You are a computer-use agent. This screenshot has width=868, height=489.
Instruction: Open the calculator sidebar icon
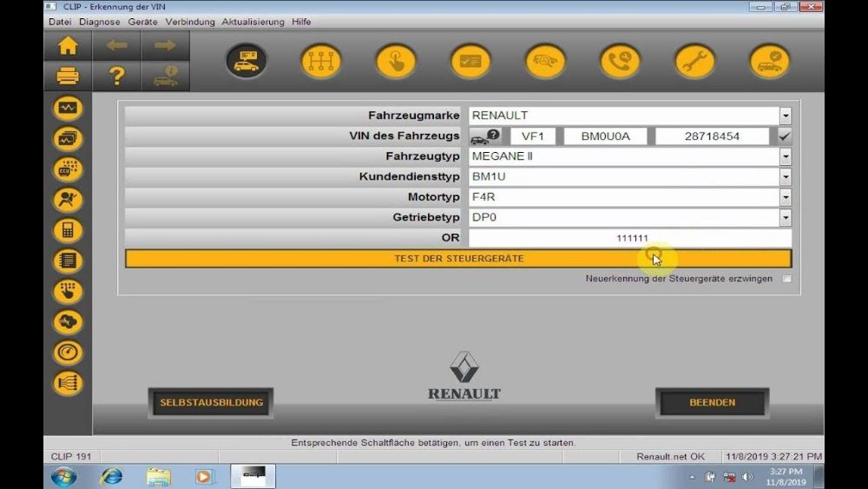tap(68, 230)
